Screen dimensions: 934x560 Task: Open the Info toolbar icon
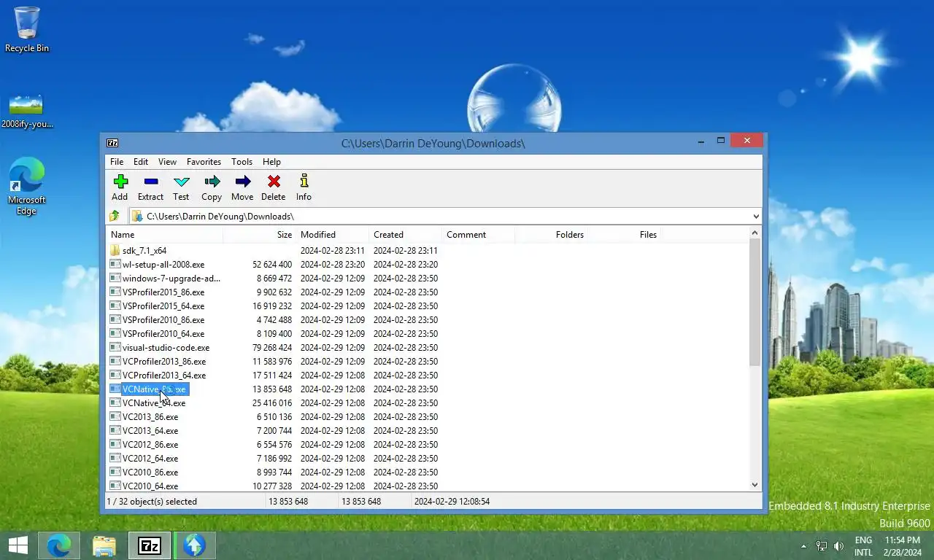tap(304, 187)
